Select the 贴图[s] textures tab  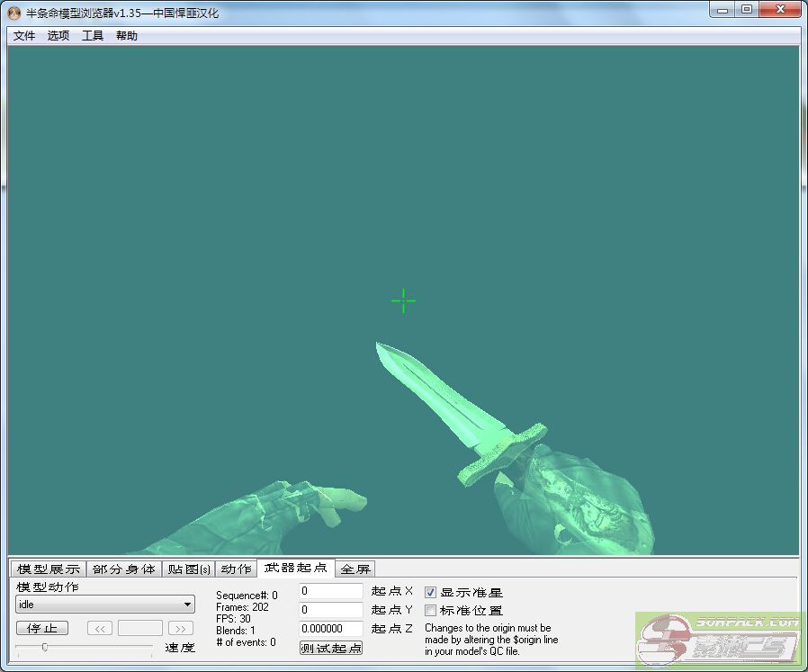(x=189, y=569)
